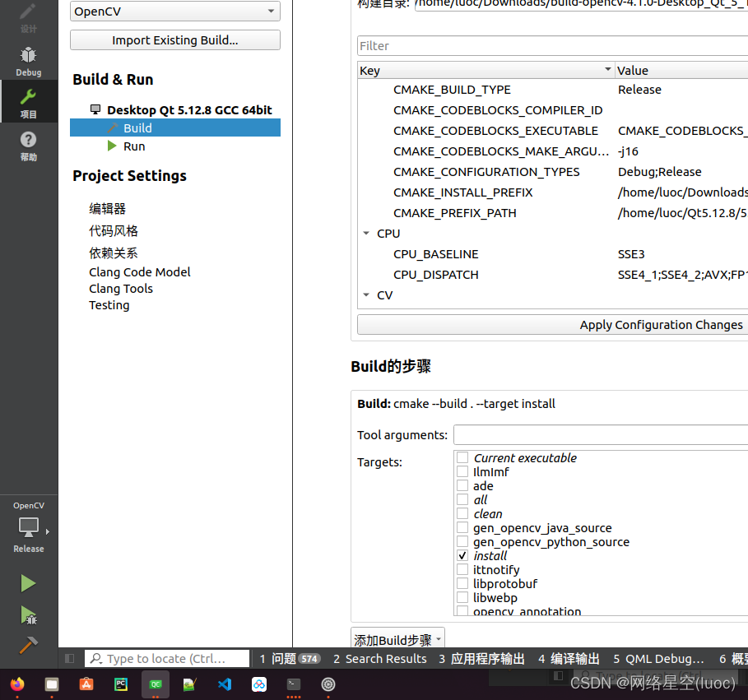Image resolution: width=748 pixels, height=700 pixels.
Task: Open 依赖关系 project settings
Action: pyautogui.click(x=114, y=253)
